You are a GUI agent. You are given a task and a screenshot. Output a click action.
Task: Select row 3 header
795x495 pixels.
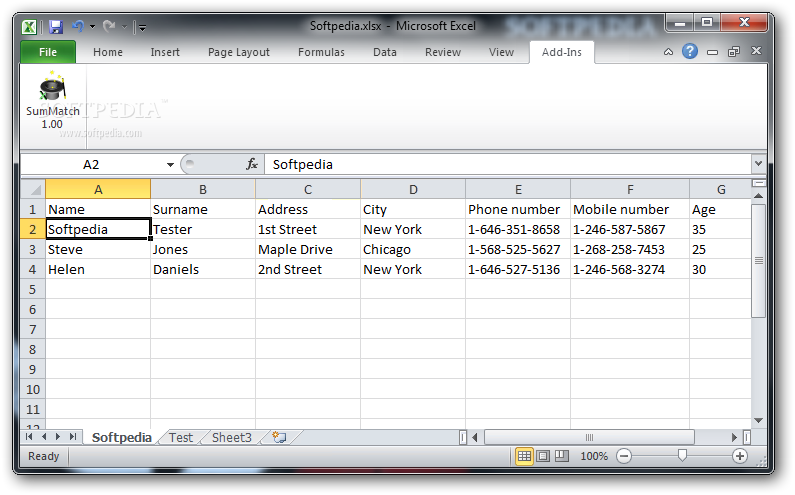32,249
